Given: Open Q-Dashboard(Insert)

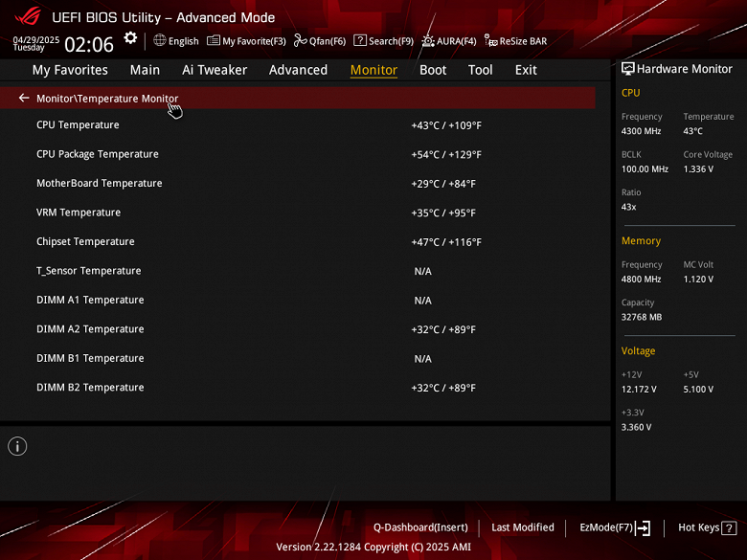Looking at the screenshot, I should coord(420,527).
